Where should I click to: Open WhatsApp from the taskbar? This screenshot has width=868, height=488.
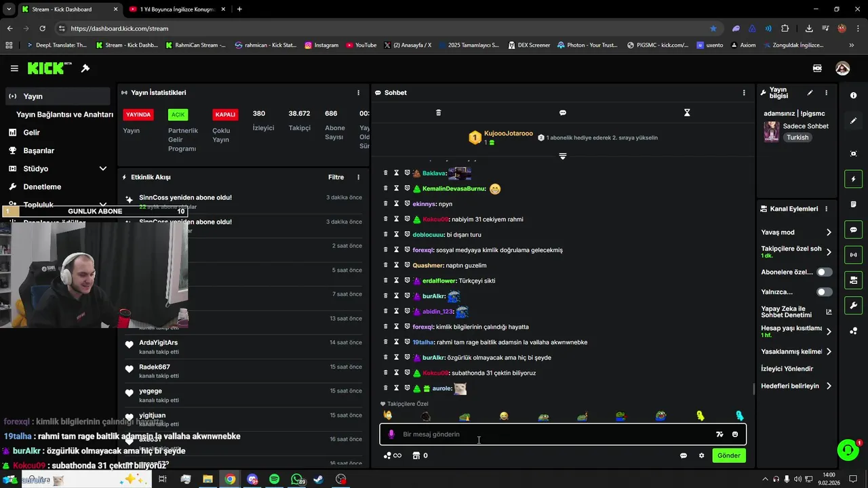pos(296,479)
